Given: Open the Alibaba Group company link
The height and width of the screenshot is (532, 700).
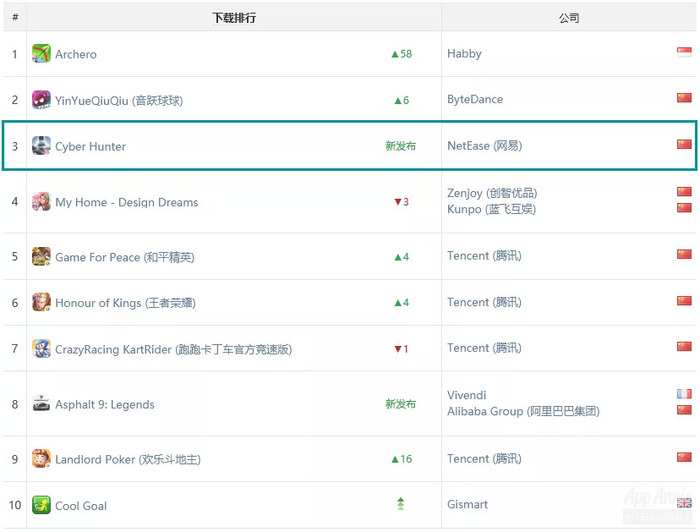Looking at the screenshot, I should pos(523,411).
